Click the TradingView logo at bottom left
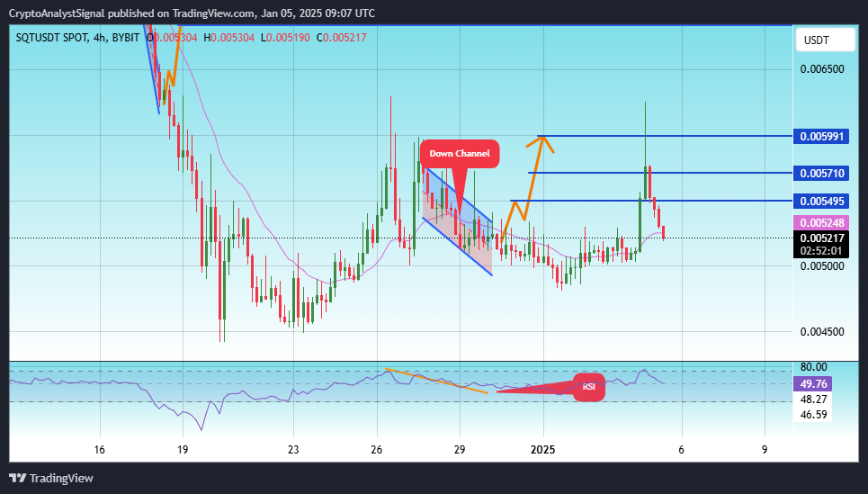The width and height of the screenshot is (868, 494). (x=51, y=478)
